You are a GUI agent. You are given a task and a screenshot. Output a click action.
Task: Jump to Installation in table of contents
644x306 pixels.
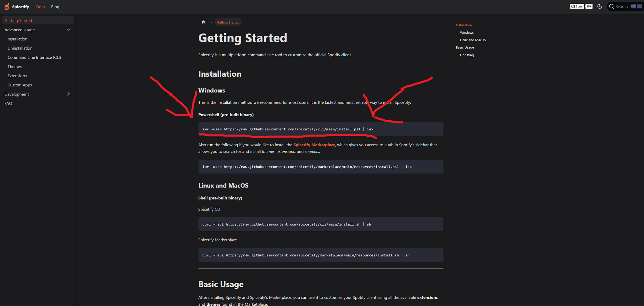(x=464, y=25)
